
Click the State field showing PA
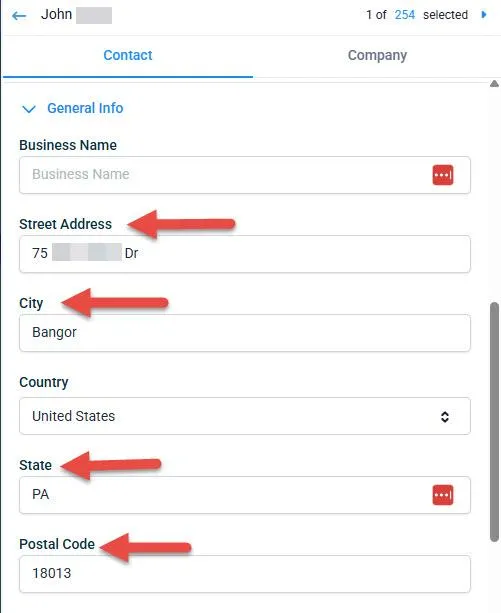[x=245, y=495]
